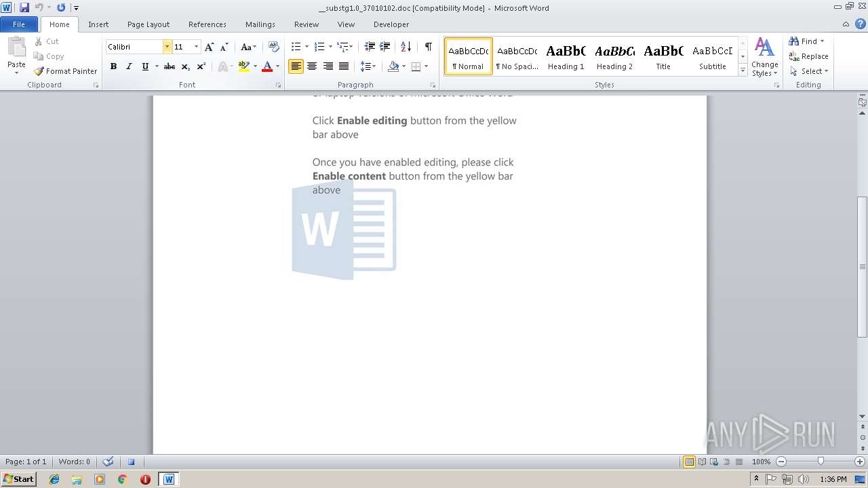Open Change Styles dropdown
The height and width of the screenshot is (488, 868).
(x=764, y=57)
